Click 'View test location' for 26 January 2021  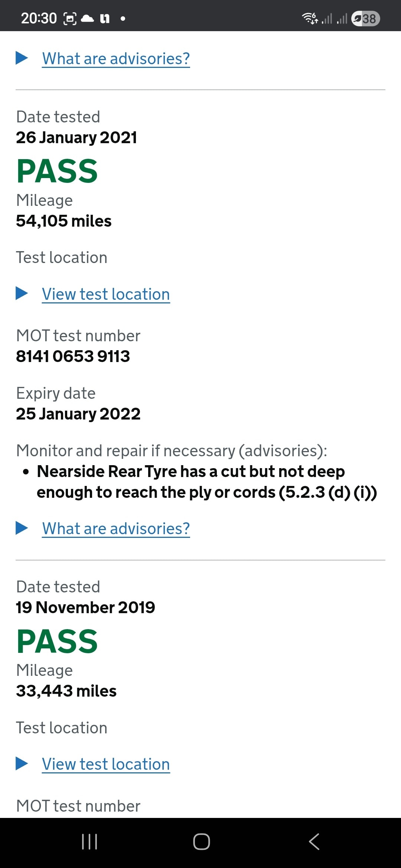click(106, 294)
